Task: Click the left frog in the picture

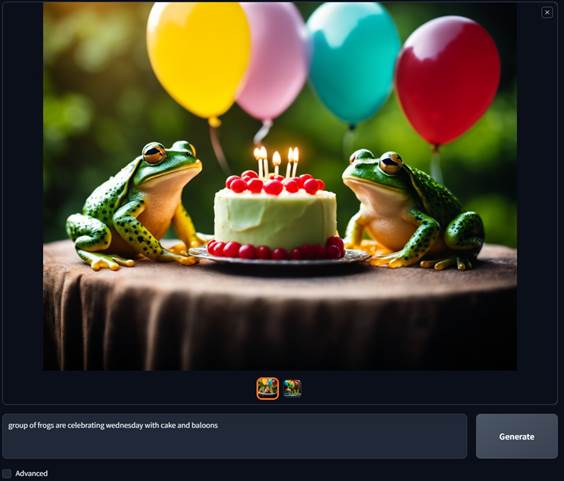Action: [x=135, y=205]
